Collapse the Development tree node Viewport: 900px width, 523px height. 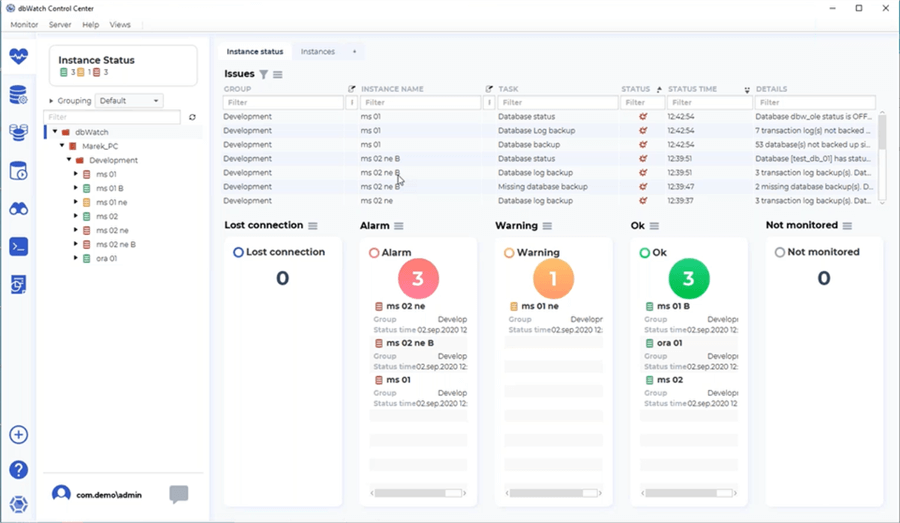click(x=69, y=160)
